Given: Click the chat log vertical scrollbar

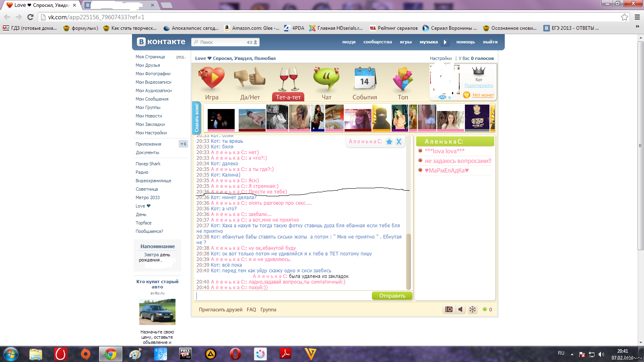Looking at the screenshot, I should pyautogui.click(x=409, y=261).
